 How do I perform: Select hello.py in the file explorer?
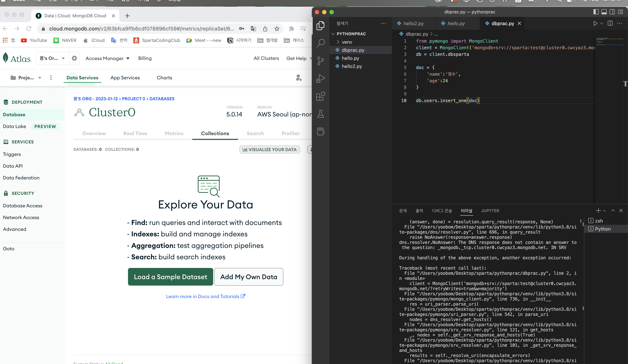click(x=350, y=58)
